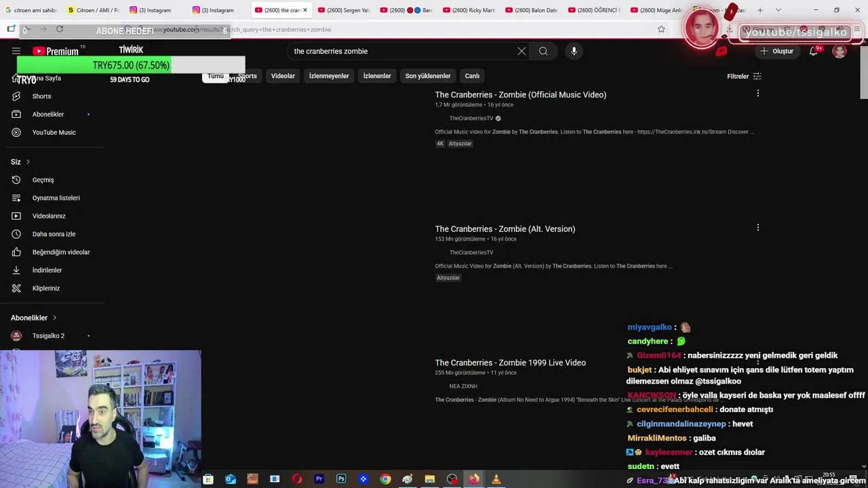Open VLC media player from taskbar

click(x=496, y=479)
